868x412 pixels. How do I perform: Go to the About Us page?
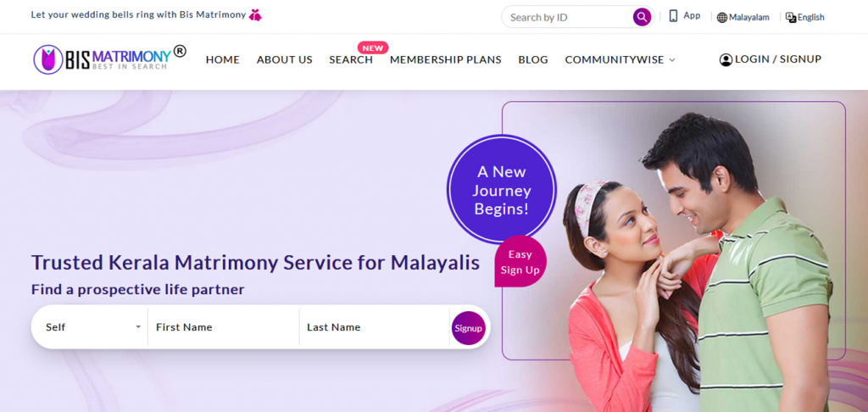(x=285, y=60)
